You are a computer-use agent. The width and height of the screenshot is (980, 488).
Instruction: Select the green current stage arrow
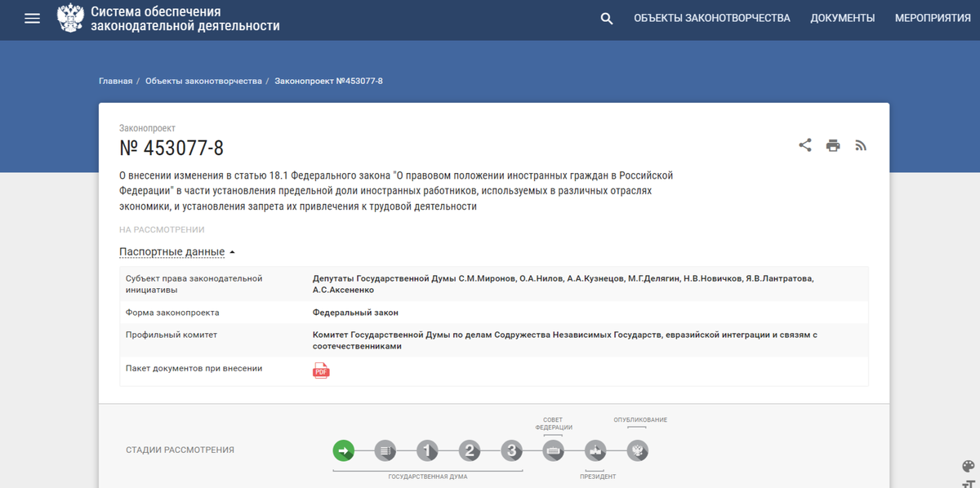(x=344, y=450)
